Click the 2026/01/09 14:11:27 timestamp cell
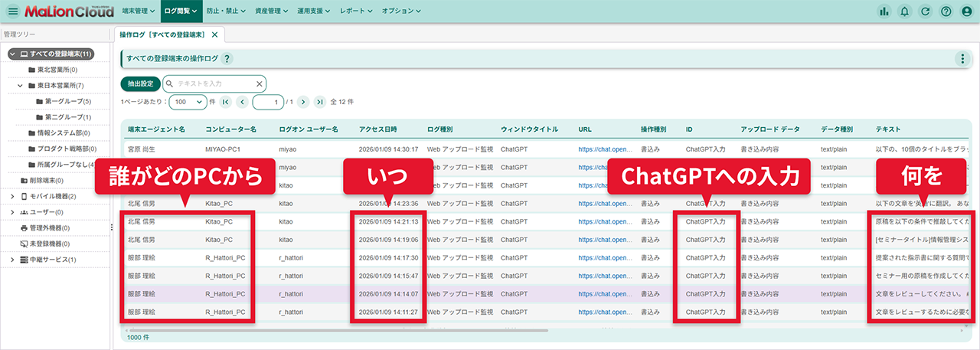 click(388, 312)
